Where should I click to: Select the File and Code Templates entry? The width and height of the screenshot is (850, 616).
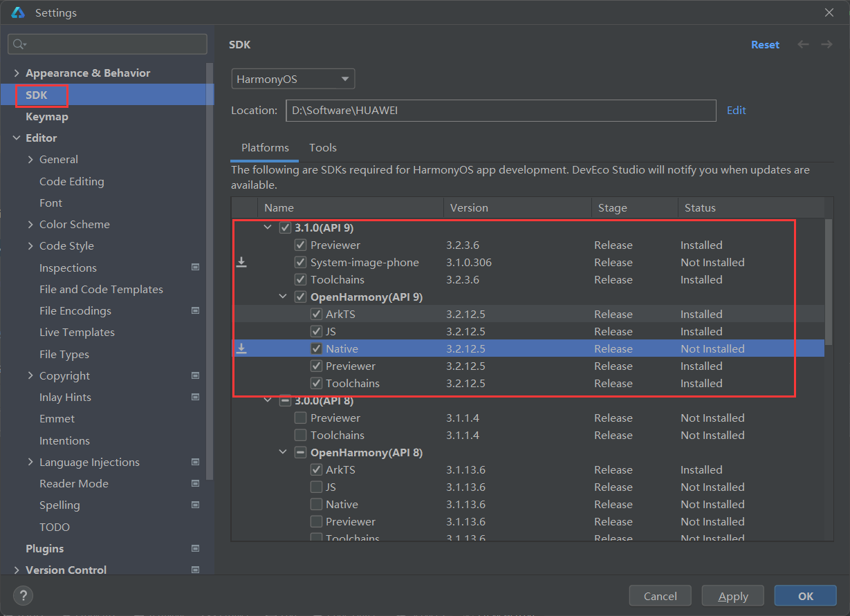tap(101, 289)
